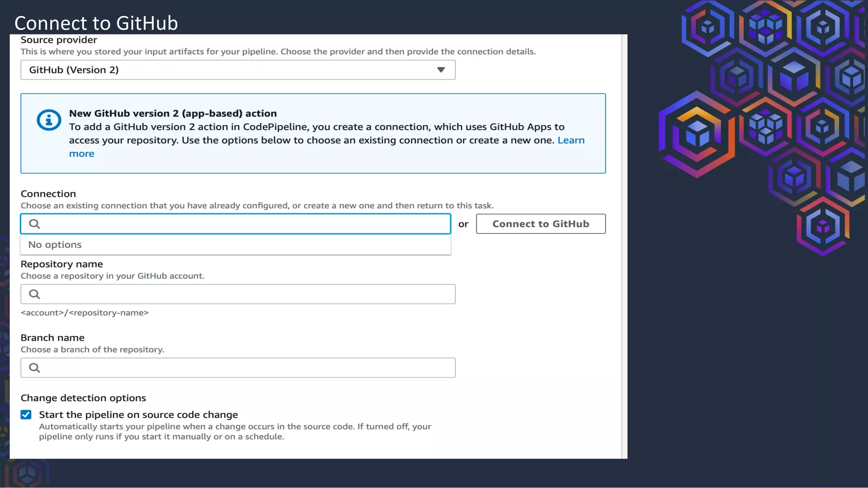This screenshot has width=868, height=488.
Task: Click the magnifier icon in Repository name field
Action: pyautogui.click(x=34, y=294)
